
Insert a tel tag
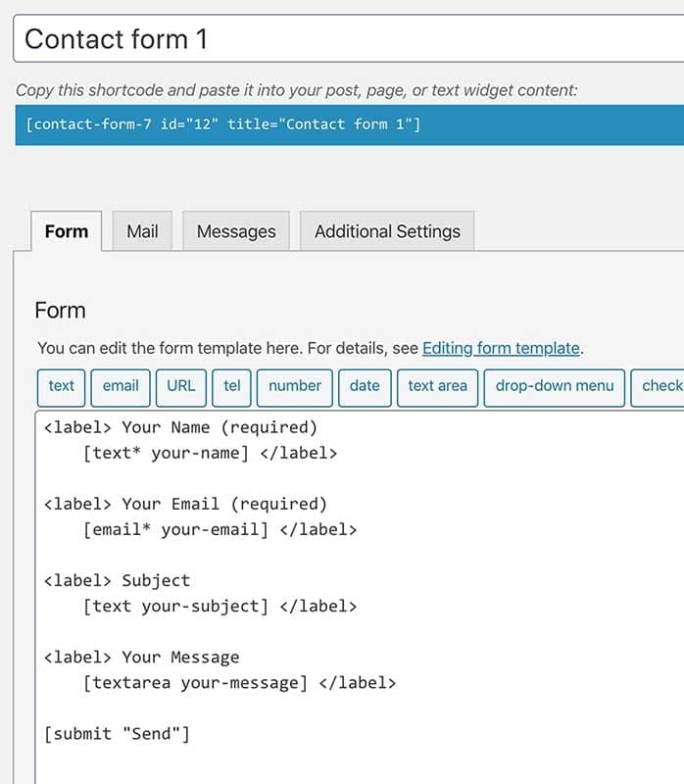[231, 388]
